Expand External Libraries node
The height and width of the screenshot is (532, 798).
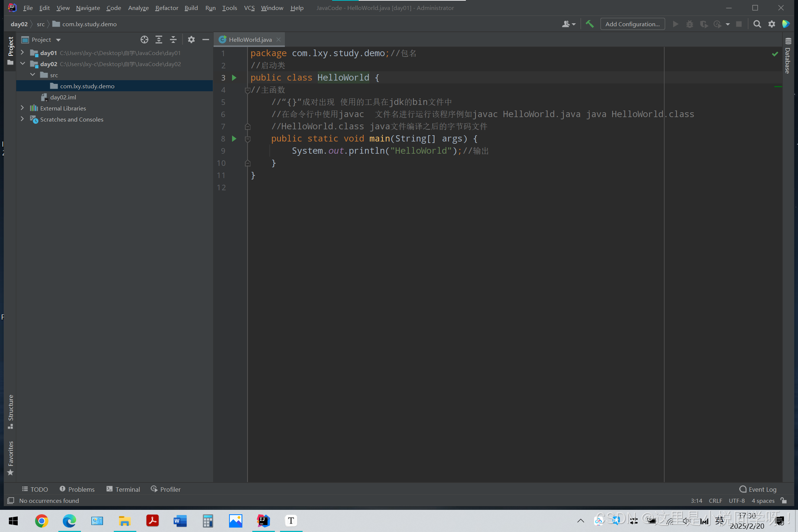pyautogui.click(x=22, y=108)
